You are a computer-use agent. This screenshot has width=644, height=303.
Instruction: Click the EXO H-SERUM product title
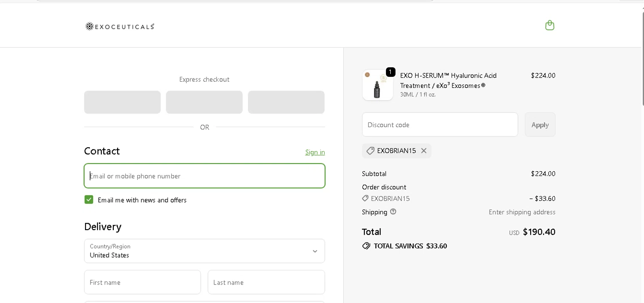pyautogui.click(x=449, y=80)
